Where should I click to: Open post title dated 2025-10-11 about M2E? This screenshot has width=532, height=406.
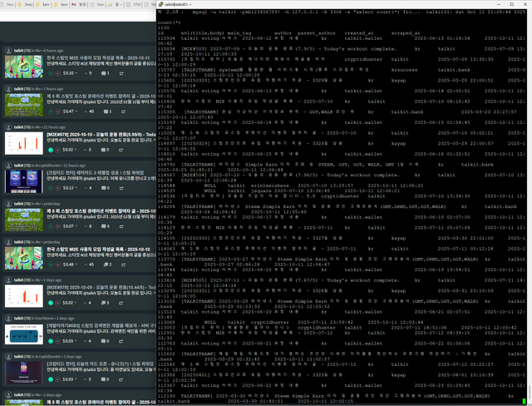click(x=98, y=58)
